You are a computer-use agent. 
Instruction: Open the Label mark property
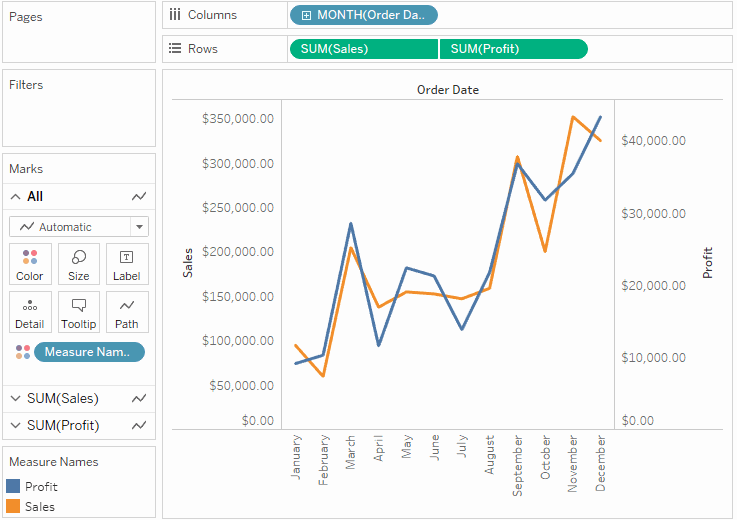(x=127, y=264)
